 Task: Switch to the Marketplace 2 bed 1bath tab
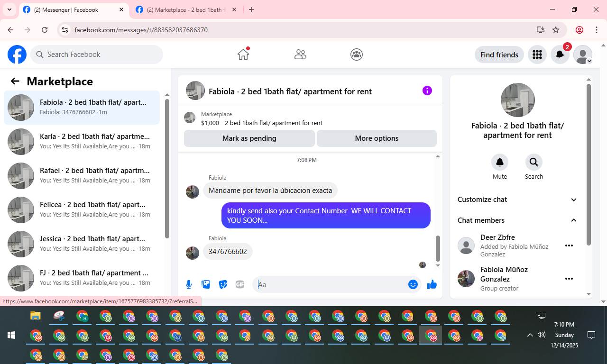[186, 9]
